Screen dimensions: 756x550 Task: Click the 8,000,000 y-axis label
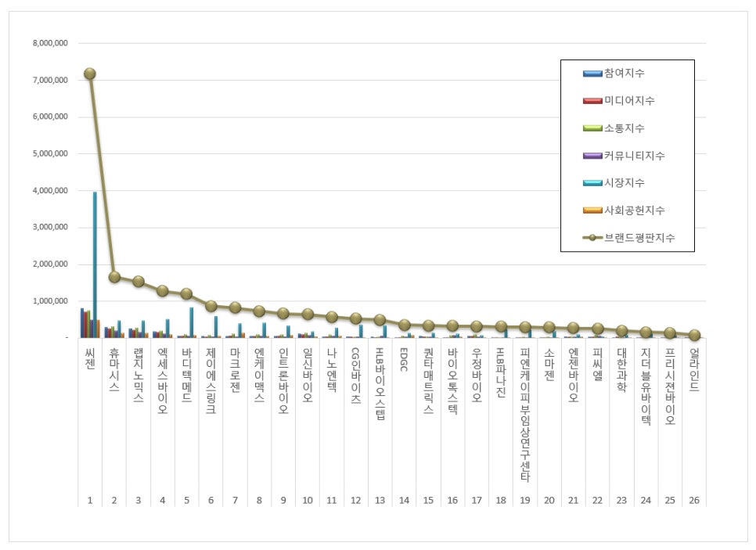[50, 43]
